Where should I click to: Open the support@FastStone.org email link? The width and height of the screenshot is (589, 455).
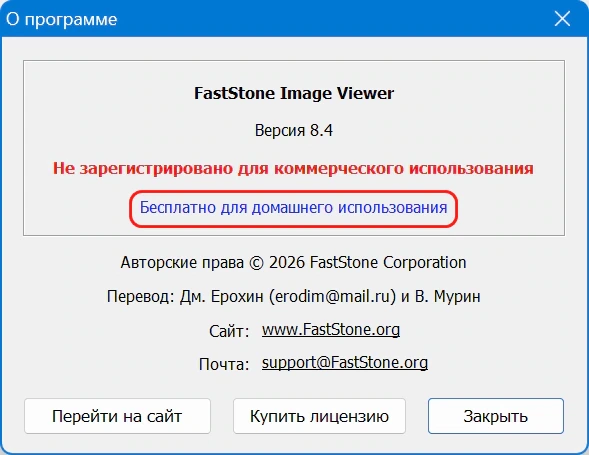tap(345, 363)
